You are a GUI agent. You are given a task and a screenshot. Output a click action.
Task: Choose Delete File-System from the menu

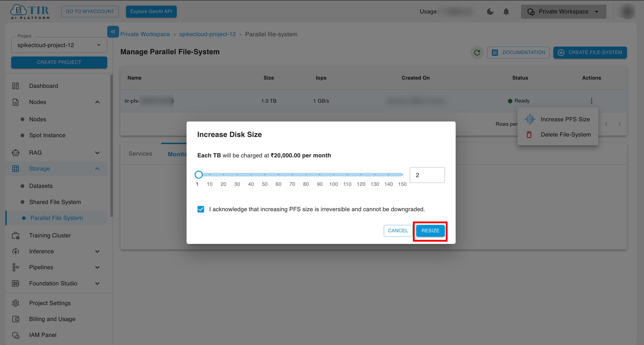click(566, 135)
